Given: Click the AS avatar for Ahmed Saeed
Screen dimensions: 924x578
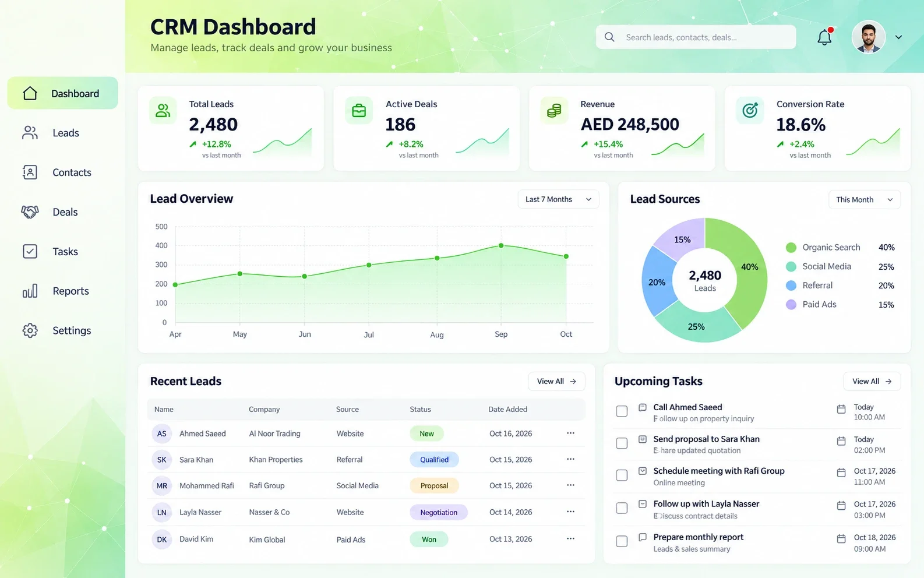Looking at the screenshot, I should click(162, 433).
